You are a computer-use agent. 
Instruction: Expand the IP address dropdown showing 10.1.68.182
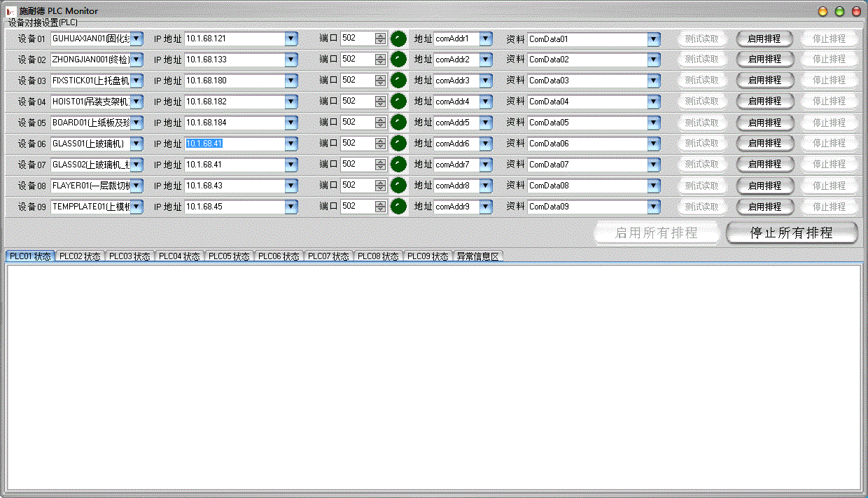(291, 102)
